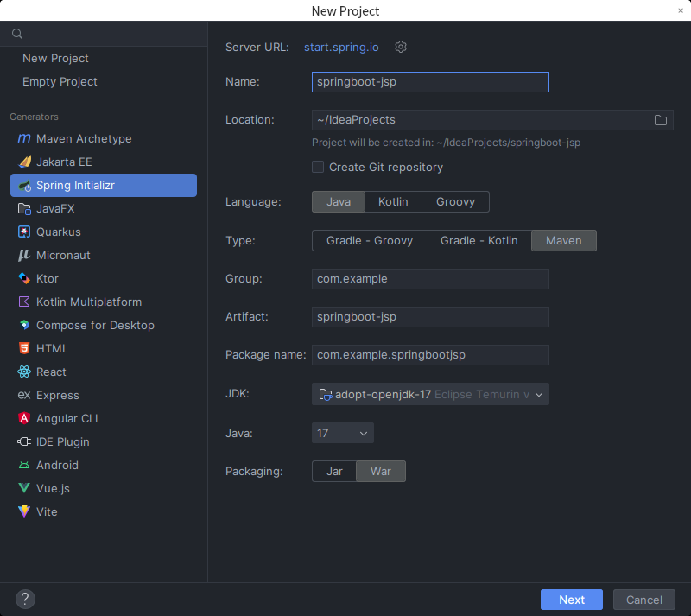Open the start.spring.io link
Screen dimensions: 691x616
coord(341,47)
